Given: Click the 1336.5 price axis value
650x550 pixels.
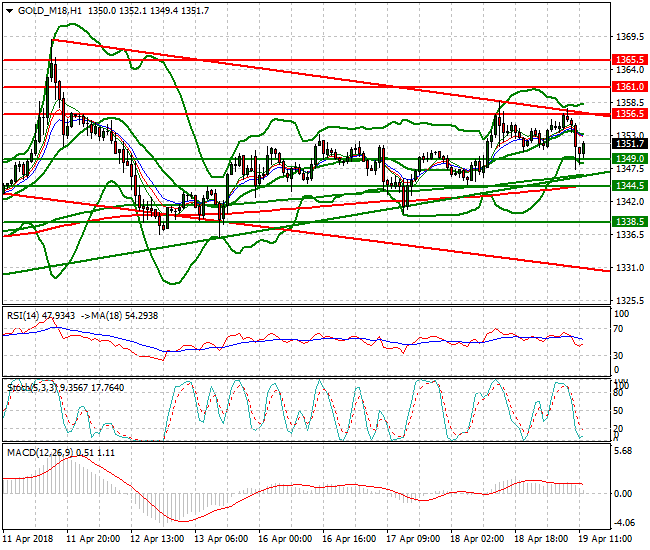Looking at the screenshot, I should [x=630, y=235].
